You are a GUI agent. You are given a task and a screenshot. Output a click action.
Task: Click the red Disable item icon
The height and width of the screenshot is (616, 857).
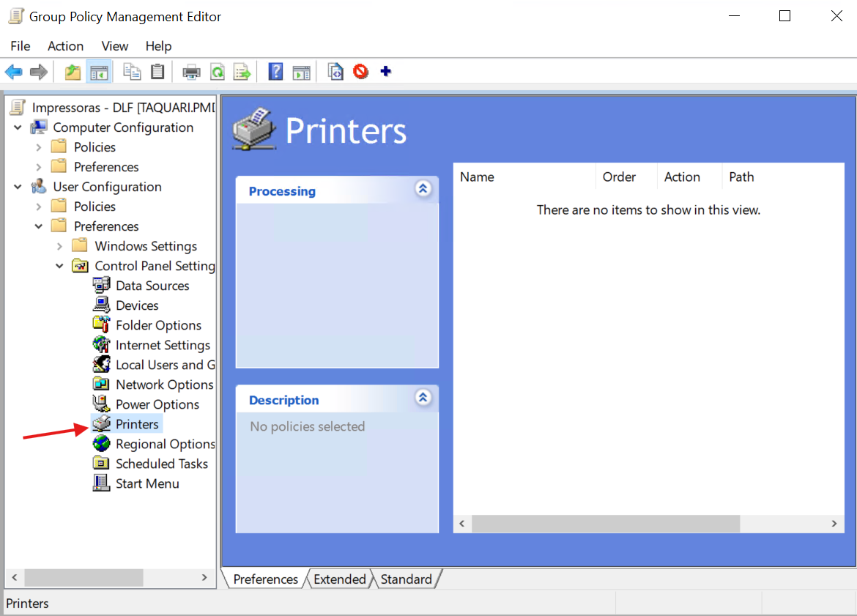coord(360,72)
